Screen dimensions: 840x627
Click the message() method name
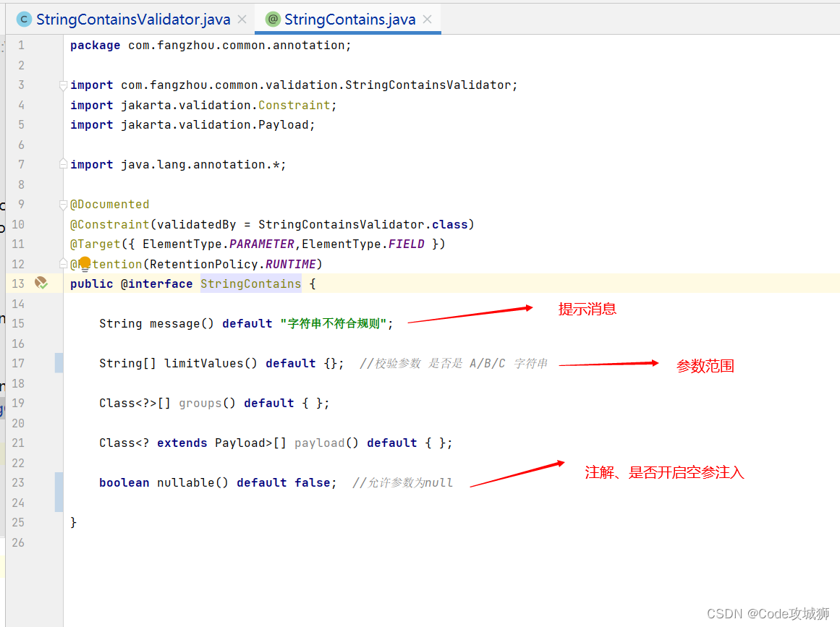click(182, 324)
